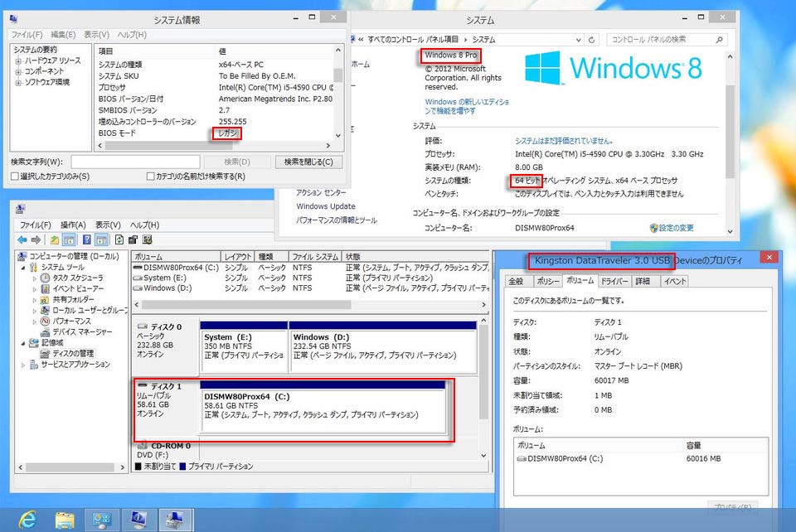The image size is (796, 532).
Task: Click the Forward arrow in Computer Management toolbar
Action: tap(36, 239)
